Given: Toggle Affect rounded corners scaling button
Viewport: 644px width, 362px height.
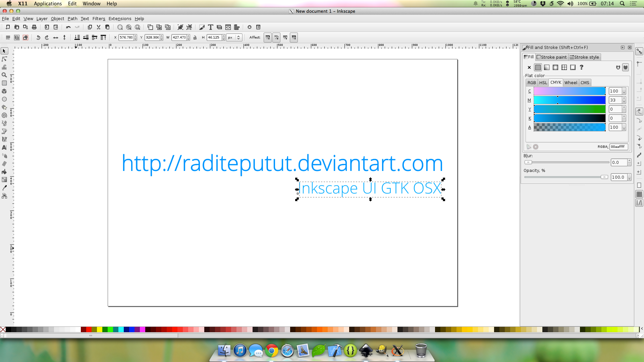Looking at the screenshot, I should coord(276,38).
